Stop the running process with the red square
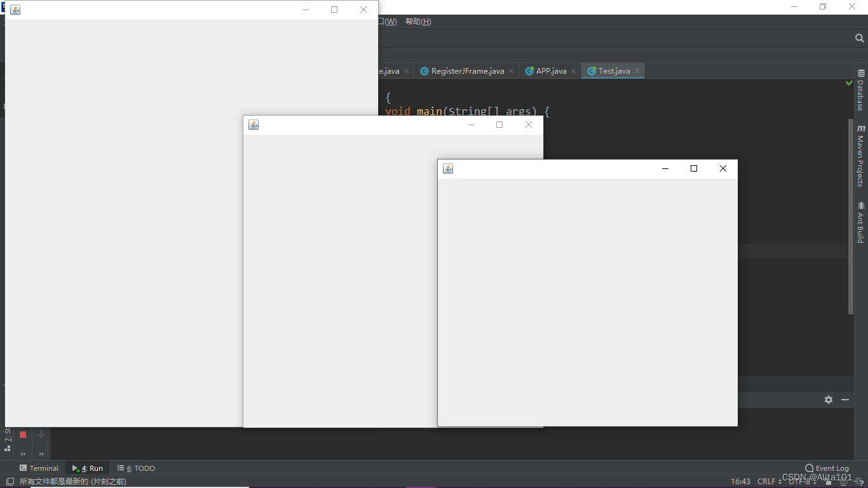Screen dimensions: 868x488 click(x=23, y=435)
